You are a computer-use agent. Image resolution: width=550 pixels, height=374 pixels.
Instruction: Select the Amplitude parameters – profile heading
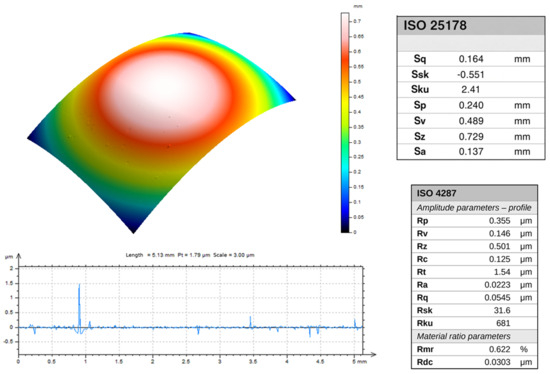(474, 208)
